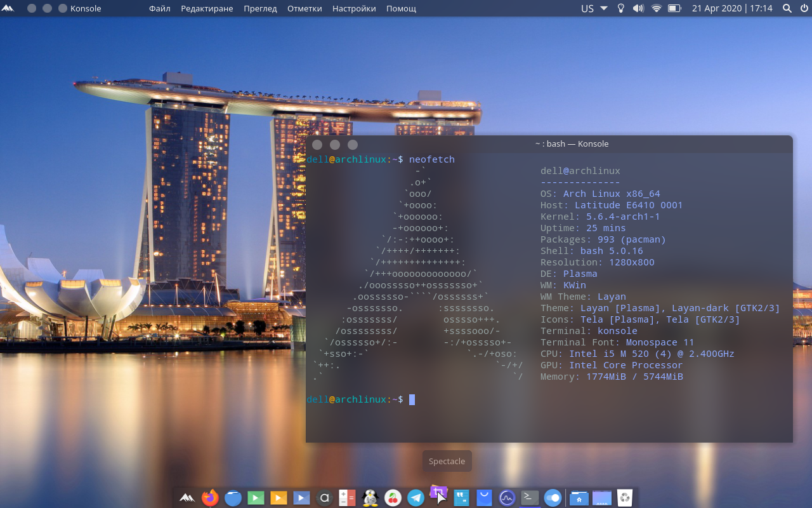Click 'GPU: Intel Core Processor' line
Image resolution: width=812 pixels, height=508 pixels.
coord(612,365)
